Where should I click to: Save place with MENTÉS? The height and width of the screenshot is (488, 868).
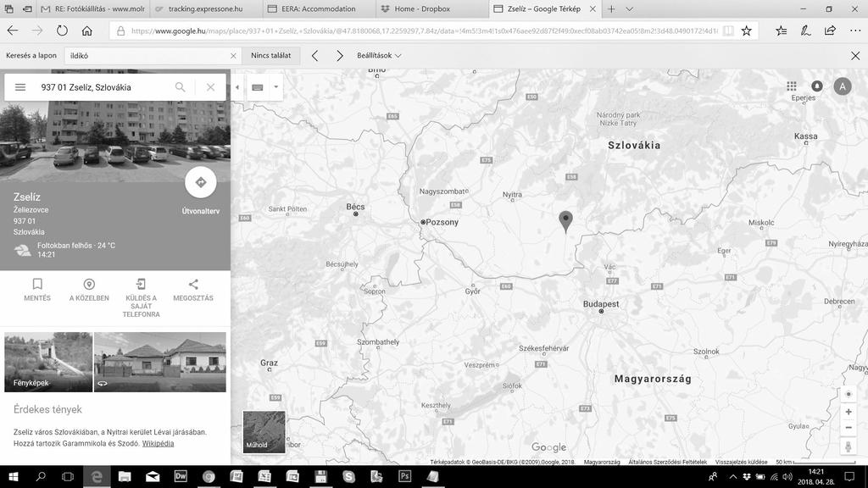point(37,290)
